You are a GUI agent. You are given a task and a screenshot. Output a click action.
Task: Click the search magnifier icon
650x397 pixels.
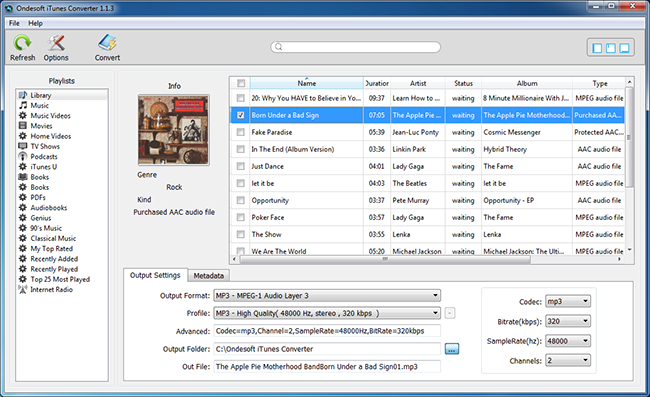(x=279, y=47)
